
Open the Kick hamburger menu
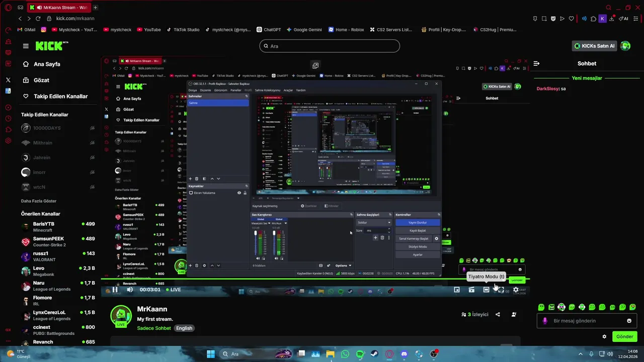[26, 46]
